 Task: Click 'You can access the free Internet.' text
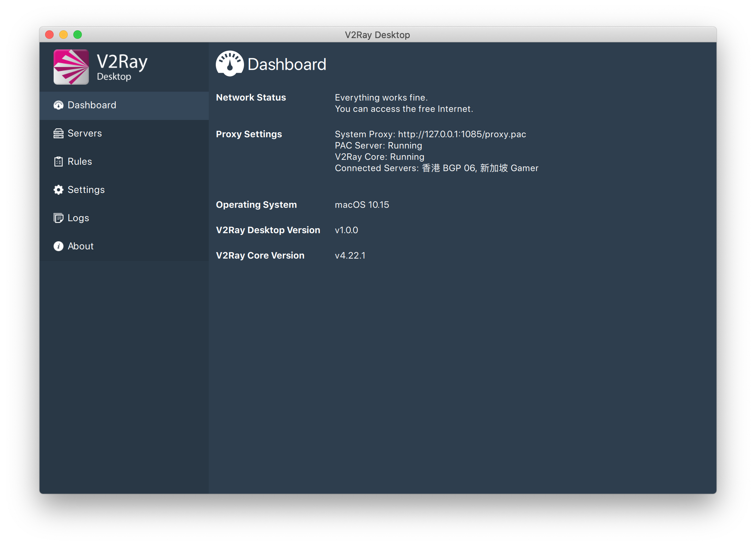tap(404, 109)
